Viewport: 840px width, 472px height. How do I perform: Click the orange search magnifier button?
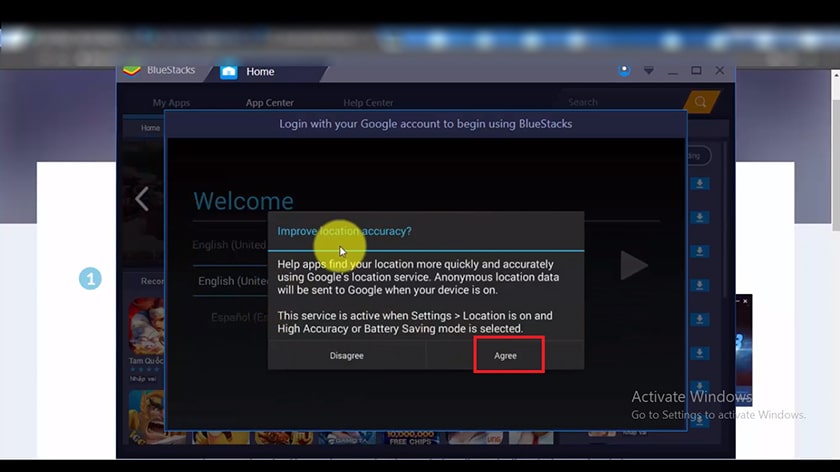tap(701, 102)
